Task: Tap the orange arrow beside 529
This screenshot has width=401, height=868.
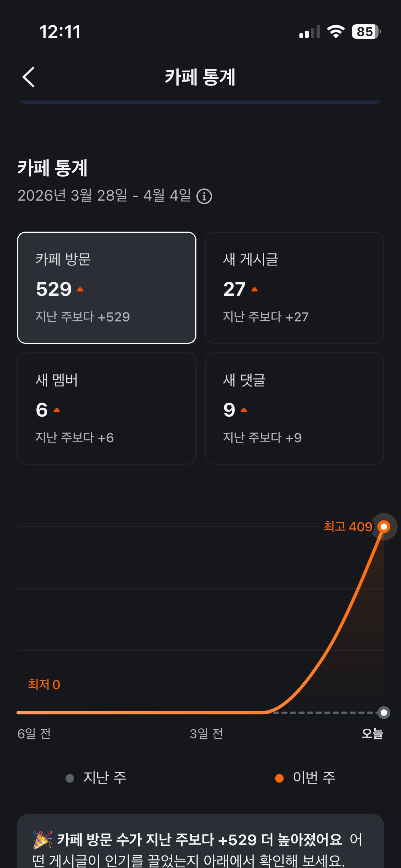Action: 80,289
